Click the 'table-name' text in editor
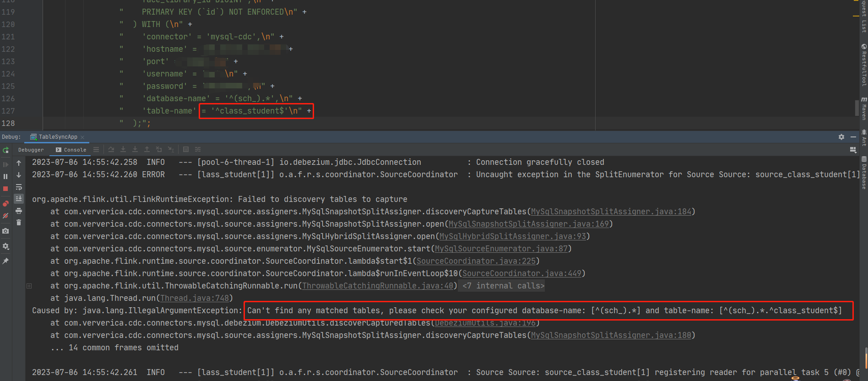Viewport: 868px width, 381px height. [169, 111]
